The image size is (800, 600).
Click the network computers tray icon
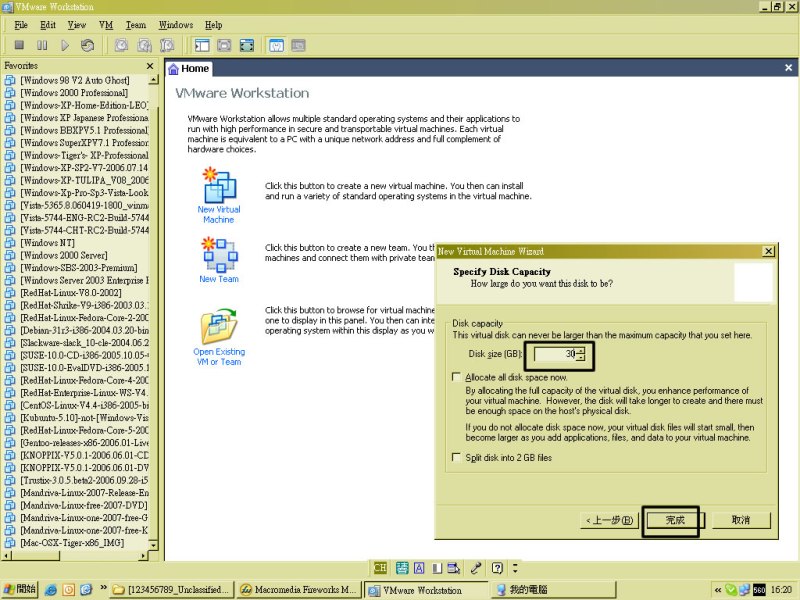(744, 590)
